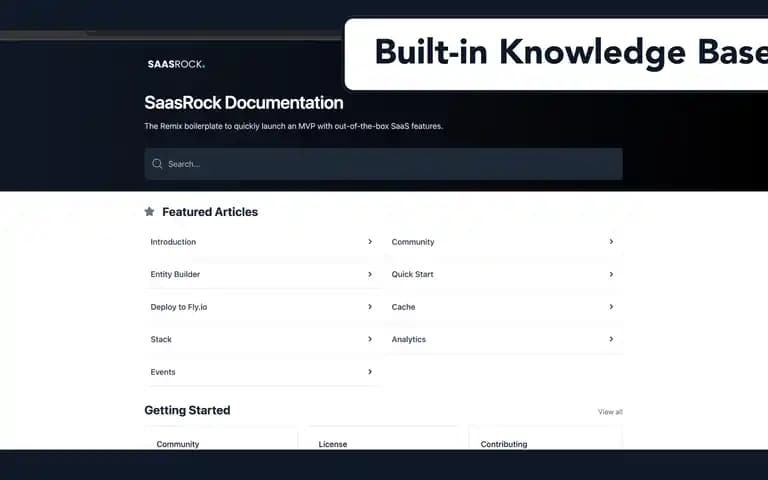768x480 pixels.
Task: Expand the Analytics row chevron
Action: click(611, 339)
